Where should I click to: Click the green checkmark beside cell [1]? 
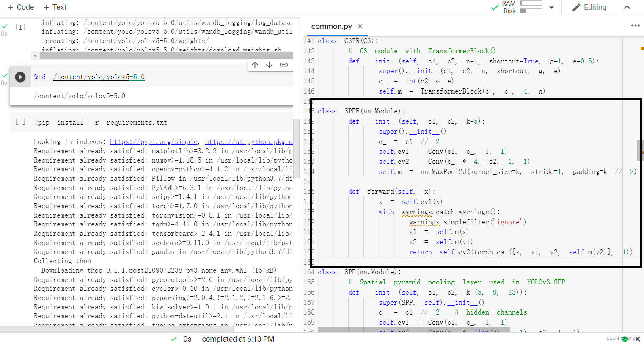click(5, 26)
